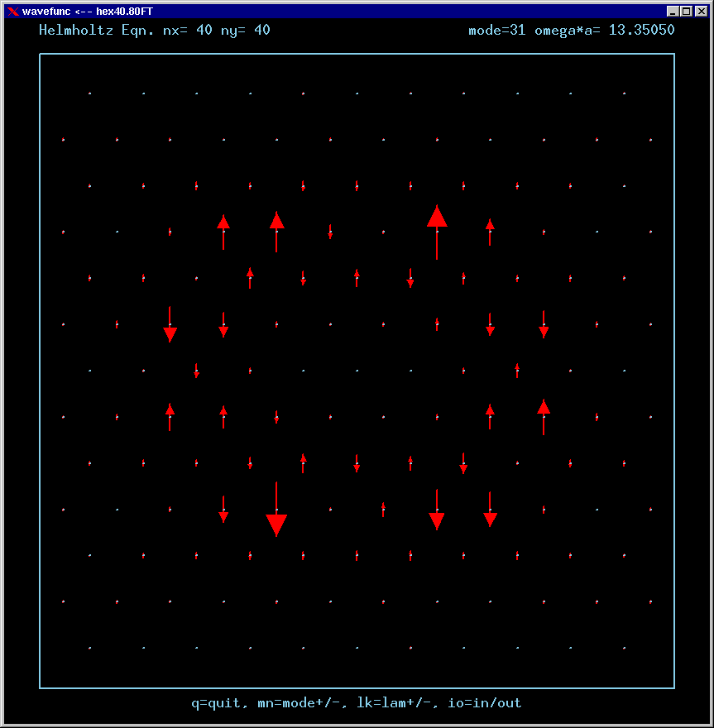Viewport: 714px width, 728px height.
Task: Close the wavefunc window
Action: (x=700, y=12)
